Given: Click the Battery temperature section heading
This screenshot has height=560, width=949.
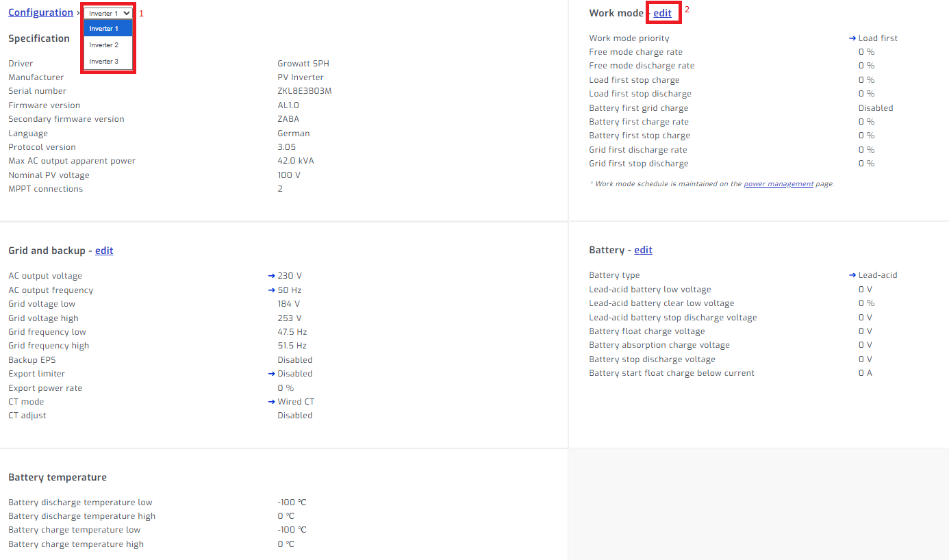Looking at the screenshot, I should (x=58, y=477).
